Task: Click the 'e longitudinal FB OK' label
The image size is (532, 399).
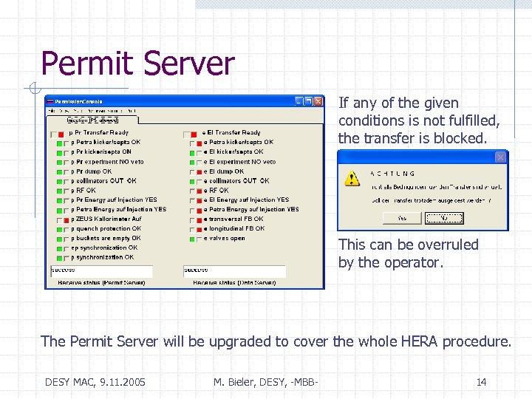Action: click(x=234, y=228)
